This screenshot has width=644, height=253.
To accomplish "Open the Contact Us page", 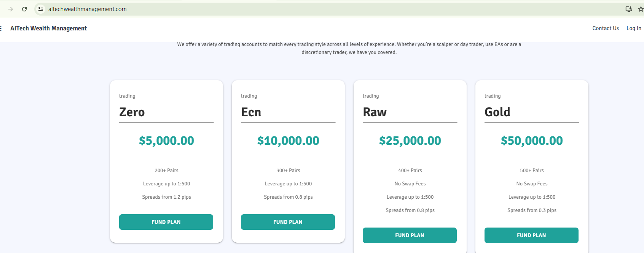I will click(605, 28).
